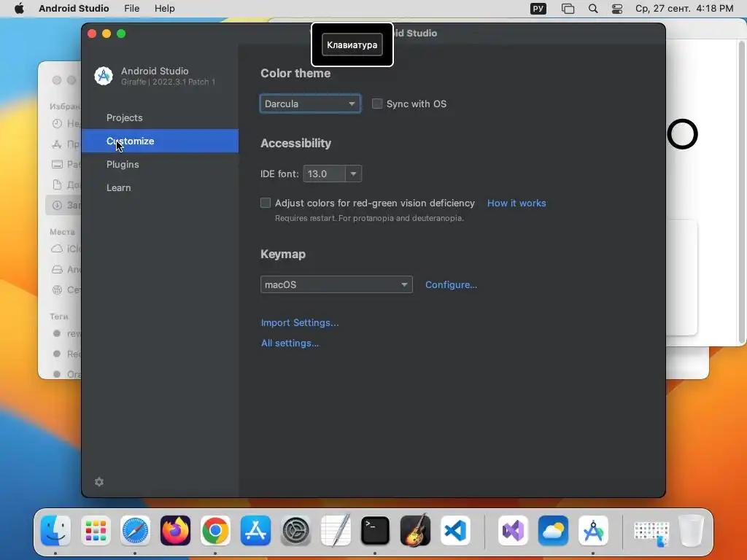
Task: Open the Help menu
Action: (164, 9)
